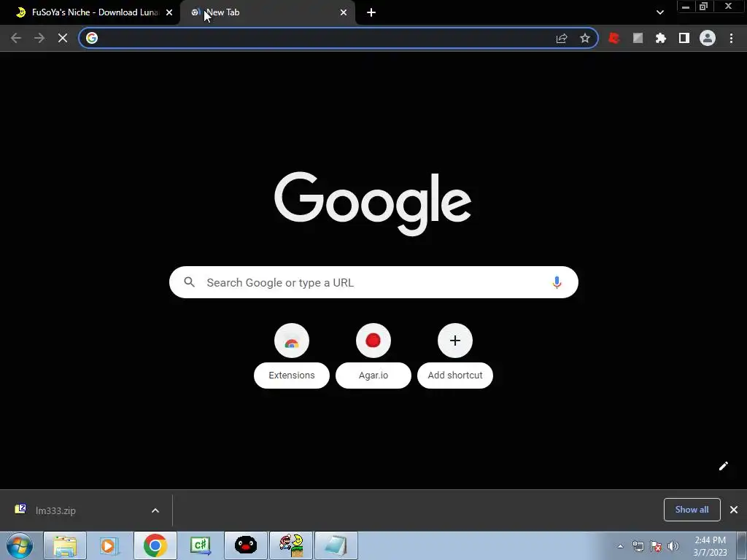Screen dimensions: 747x560
Task: Click the network tray icon
Action: 638,546
